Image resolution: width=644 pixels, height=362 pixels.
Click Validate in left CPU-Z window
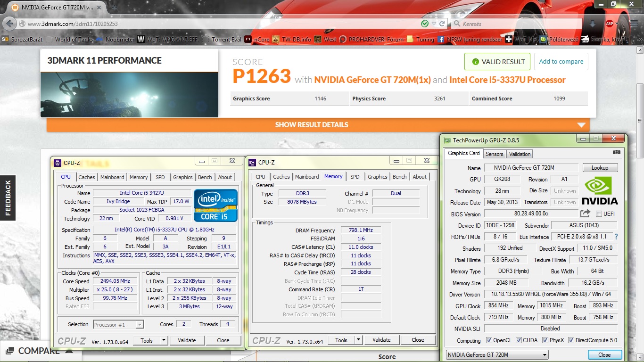tap(187, 340)
